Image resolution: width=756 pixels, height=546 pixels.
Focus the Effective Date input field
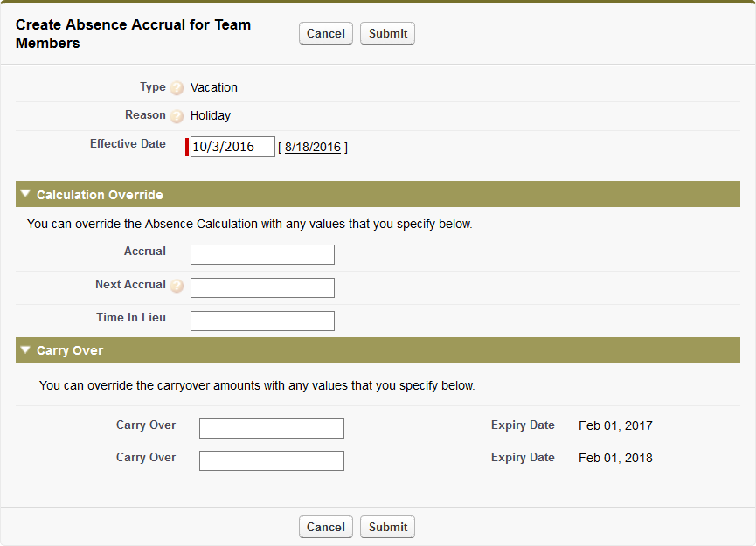pyautogui.click(x=232, y=147)
